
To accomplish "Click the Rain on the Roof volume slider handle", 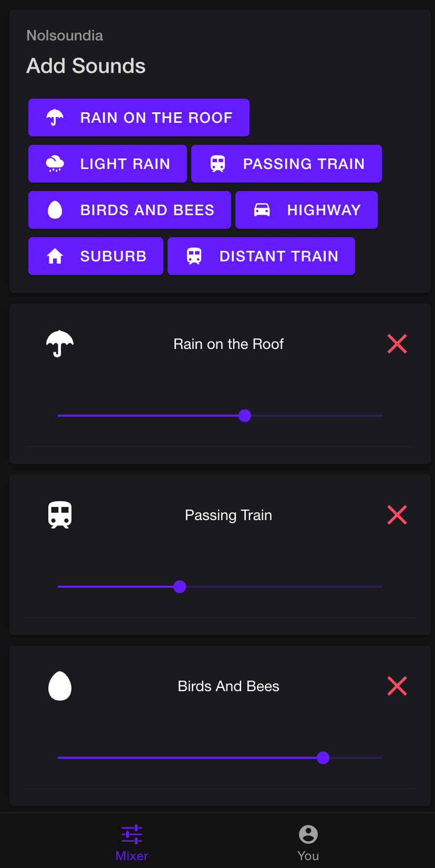I will click(x=245, y=416).
